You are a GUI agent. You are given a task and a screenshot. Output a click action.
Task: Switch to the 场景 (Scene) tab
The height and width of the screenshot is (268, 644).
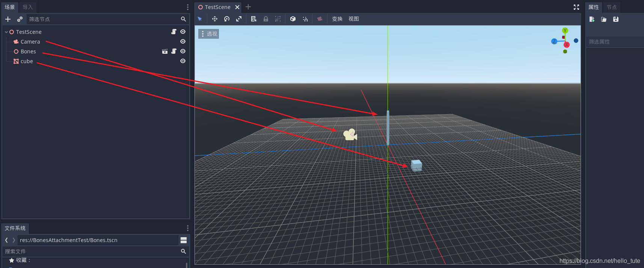(x=10, y=7)
